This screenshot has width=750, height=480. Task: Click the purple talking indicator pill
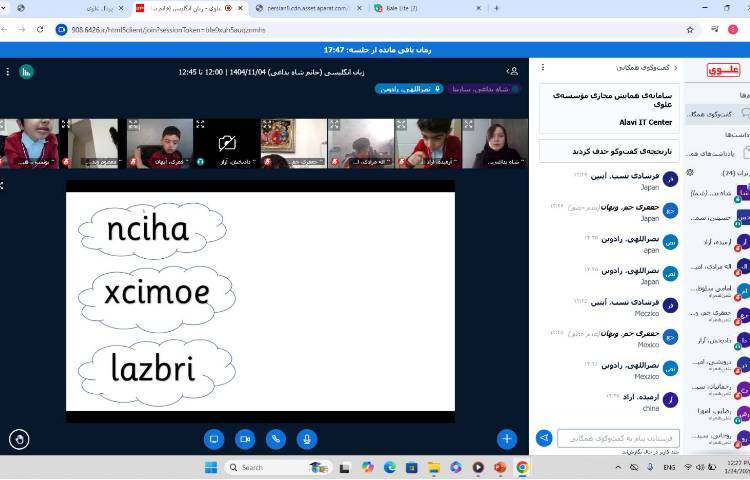(x=484, y=89)
